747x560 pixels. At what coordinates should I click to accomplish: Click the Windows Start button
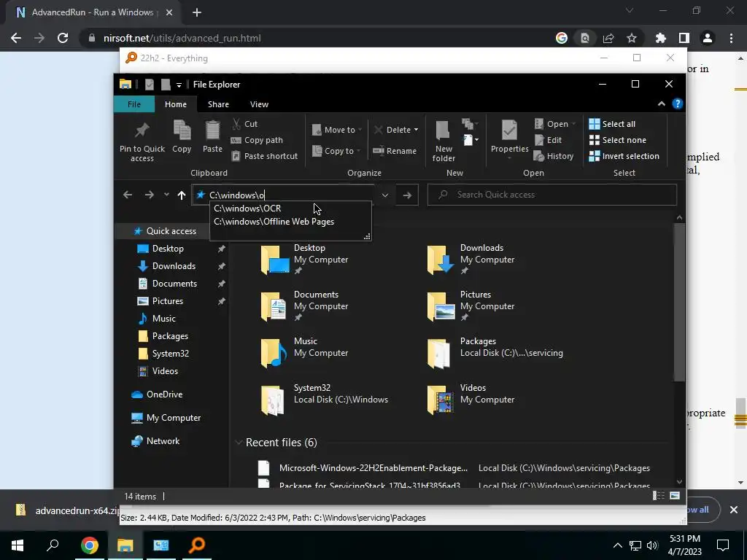point(18,545)
